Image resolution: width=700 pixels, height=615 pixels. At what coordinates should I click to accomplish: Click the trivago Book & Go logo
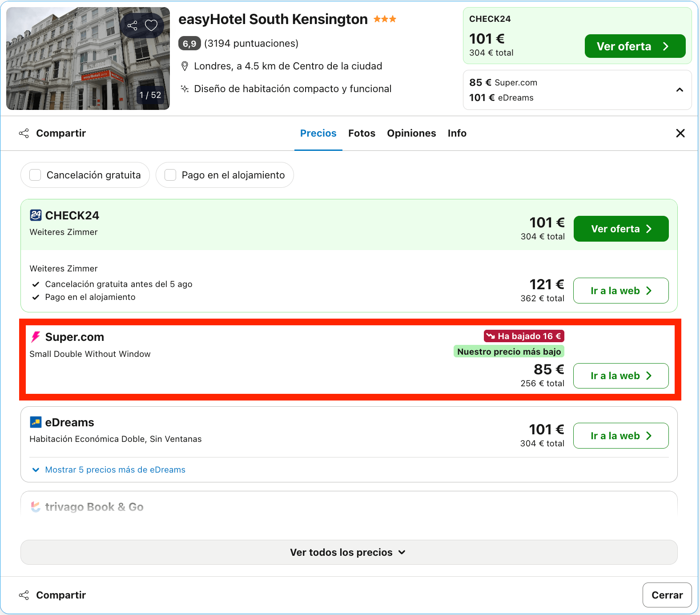tap(36, 507)
